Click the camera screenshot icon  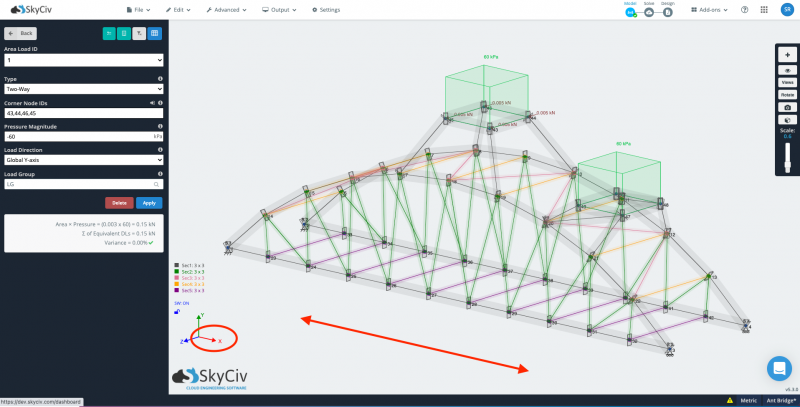click(788, 107)
